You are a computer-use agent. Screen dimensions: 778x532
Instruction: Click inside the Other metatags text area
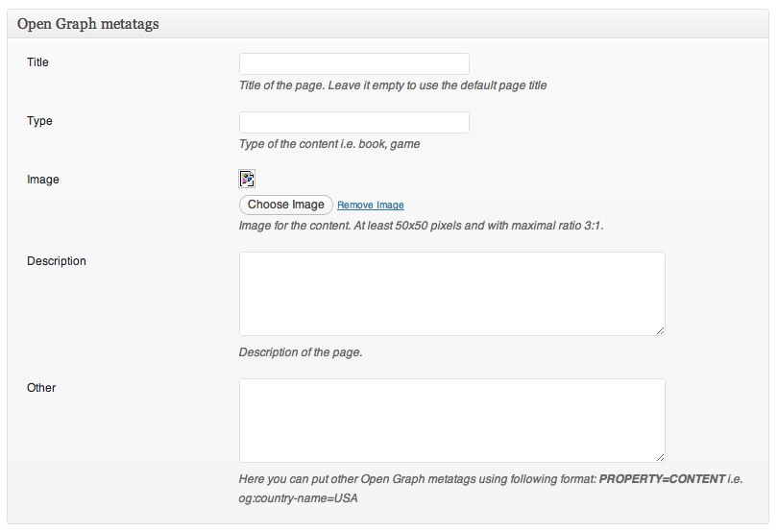[451, 421]
